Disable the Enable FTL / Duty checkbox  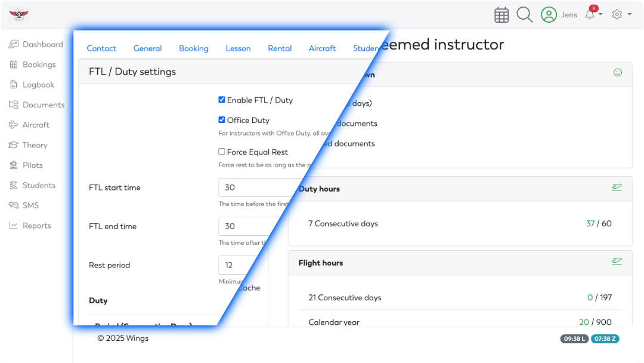pyautogui.click(x=222, y=100)
